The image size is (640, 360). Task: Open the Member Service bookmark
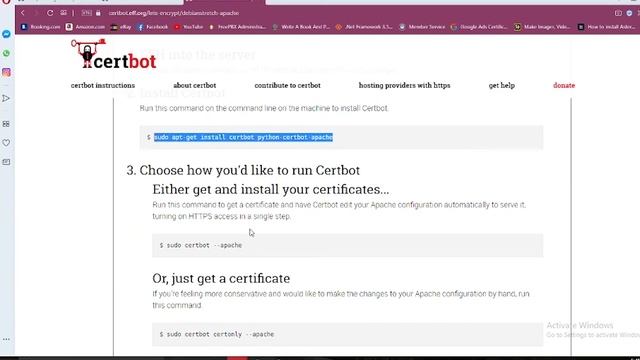tap(422, 27)
